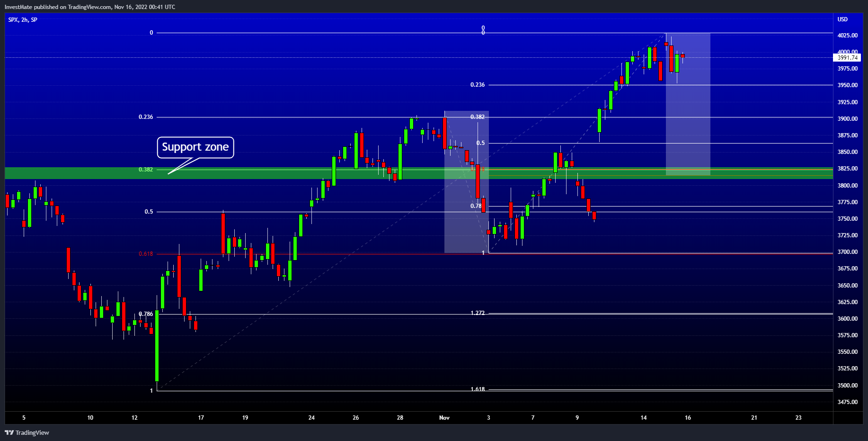Click 3600.00 on the price axis
Image resolution: width=868 pixels, height=441 pixels.
[x=847, y=319]
